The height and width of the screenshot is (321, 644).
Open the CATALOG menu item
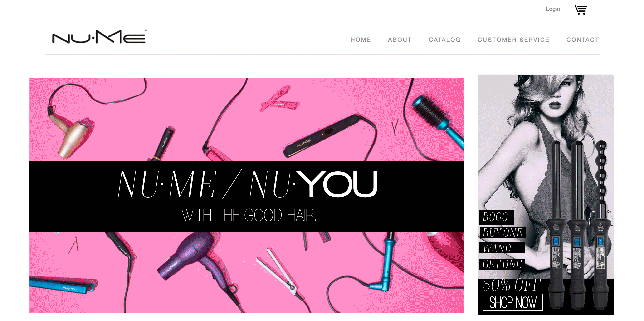[x=444, y=40]
